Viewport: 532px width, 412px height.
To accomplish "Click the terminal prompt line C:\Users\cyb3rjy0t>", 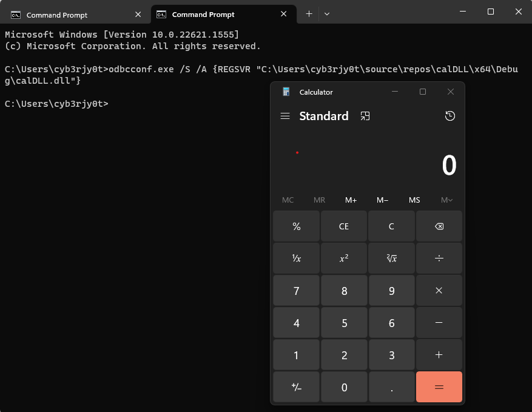I will tap(56, 104).
